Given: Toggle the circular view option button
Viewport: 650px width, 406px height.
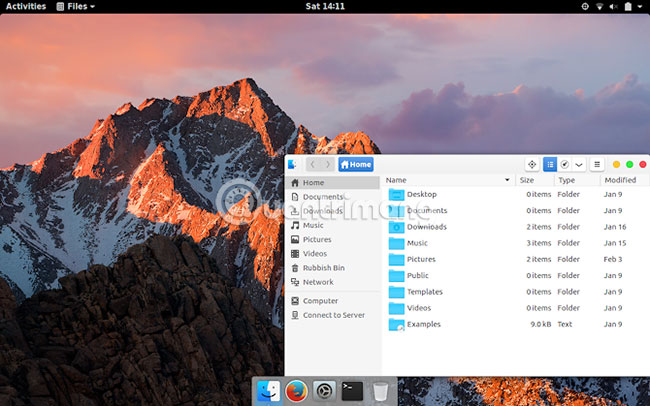Looking at the screenshot, I should [x=565, y=164].
